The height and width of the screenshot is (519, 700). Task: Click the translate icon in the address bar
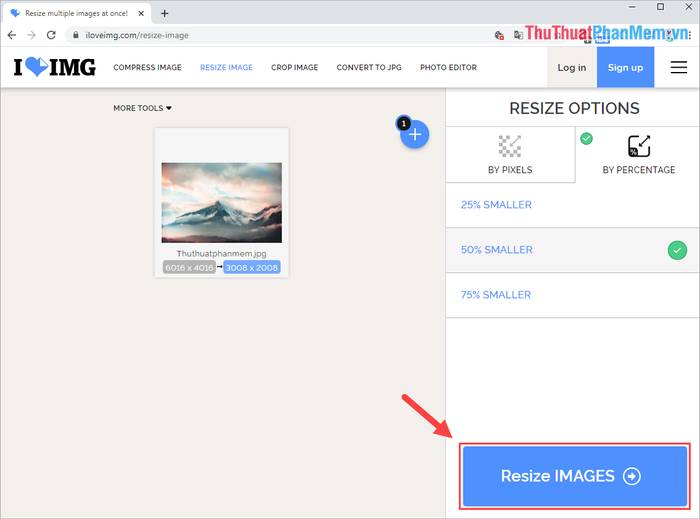518,35
